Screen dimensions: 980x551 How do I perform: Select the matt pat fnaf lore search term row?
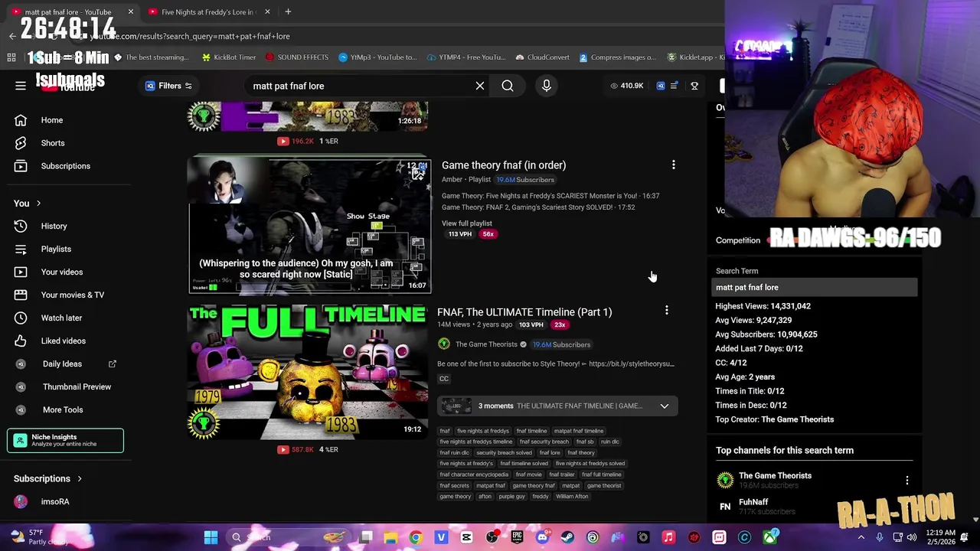[815, 288]
